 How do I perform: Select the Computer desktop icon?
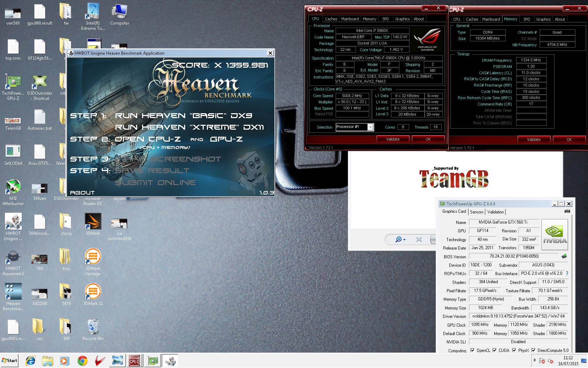119,14
